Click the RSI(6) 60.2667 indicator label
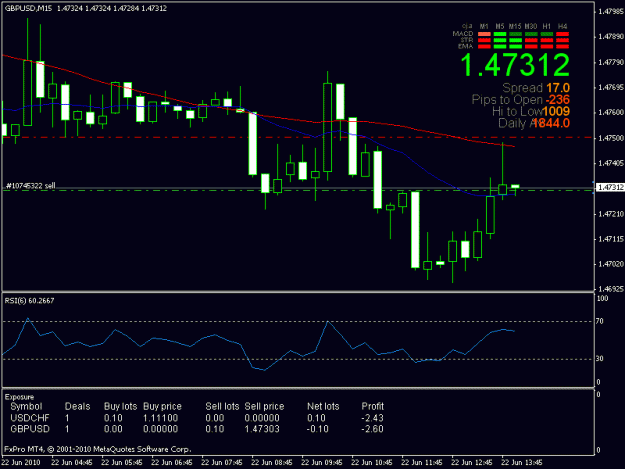The height and width of the screenshot is (469, 625). pyautogui.click(x=29, y=301)
